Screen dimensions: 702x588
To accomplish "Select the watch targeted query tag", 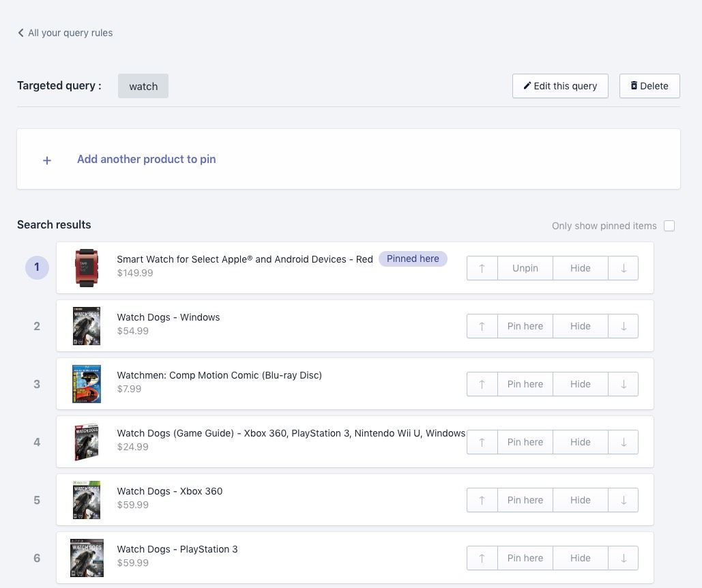I will 143,86.
